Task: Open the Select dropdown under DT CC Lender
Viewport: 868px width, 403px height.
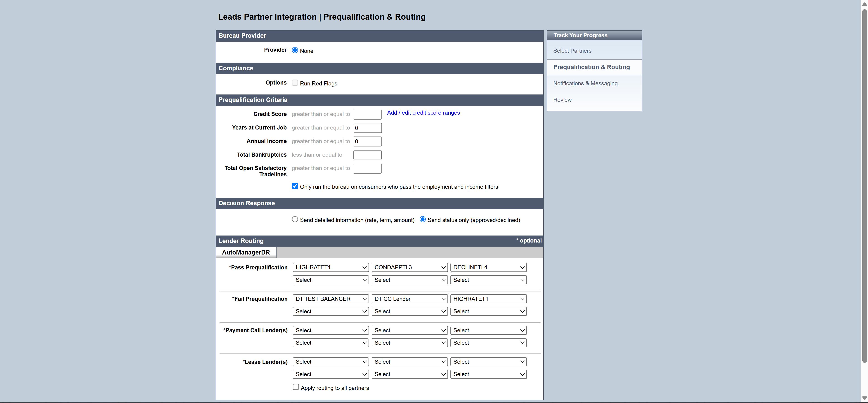Action: 409,311
